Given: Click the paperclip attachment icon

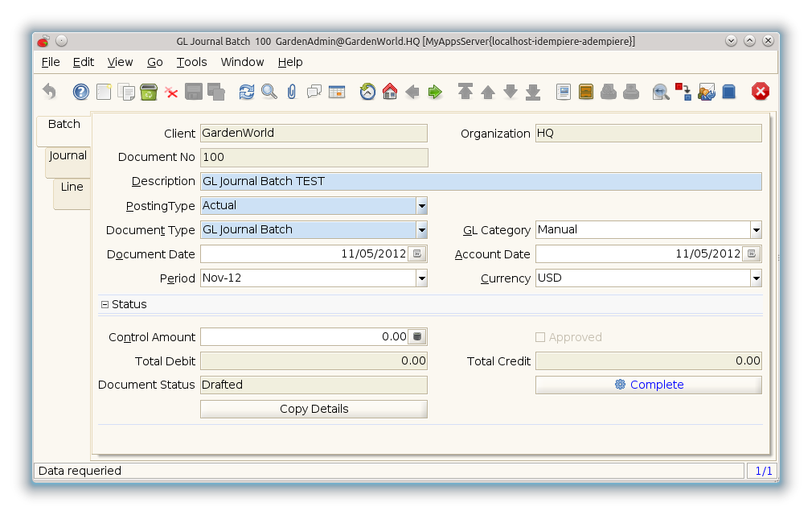Looking at the screenshot, I should coord(292,92).
